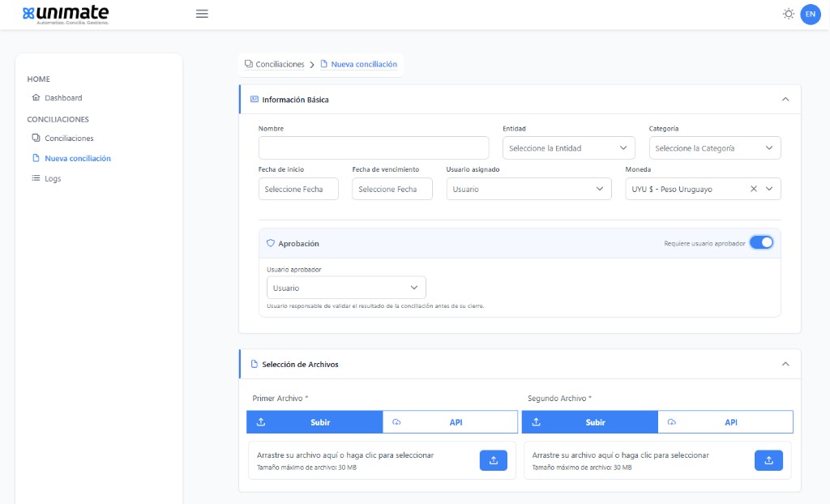This screenshot has height=504, width=830.
Task: Click the Nueva conciliación sidebar file icon
Action: (36, 158)
